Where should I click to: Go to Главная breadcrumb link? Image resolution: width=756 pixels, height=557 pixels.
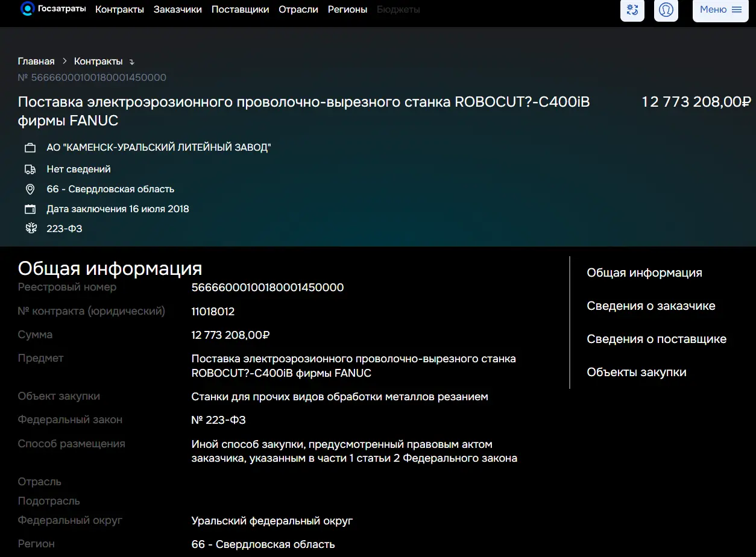pyautogui.click(x=36, y=61)
